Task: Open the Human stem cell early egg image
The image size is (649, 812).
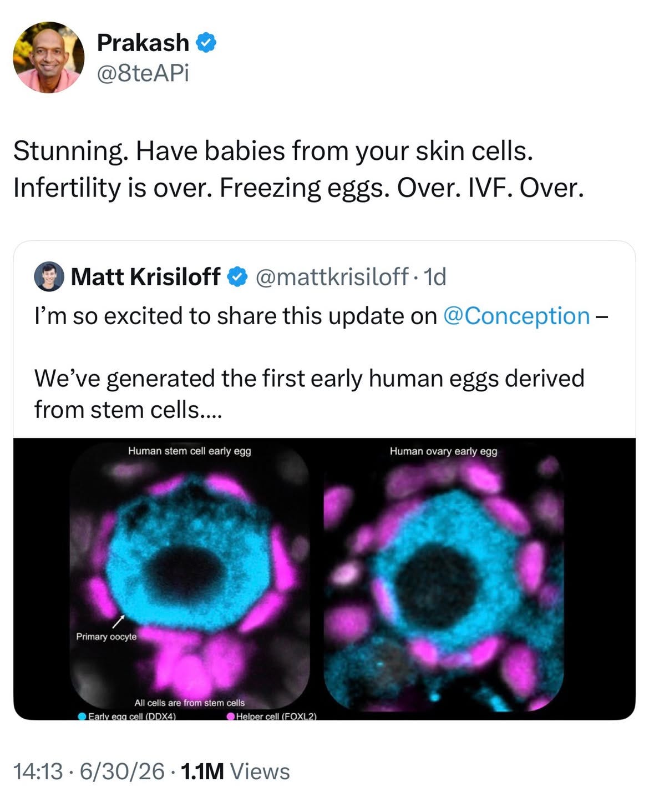Action: point(189,578)
